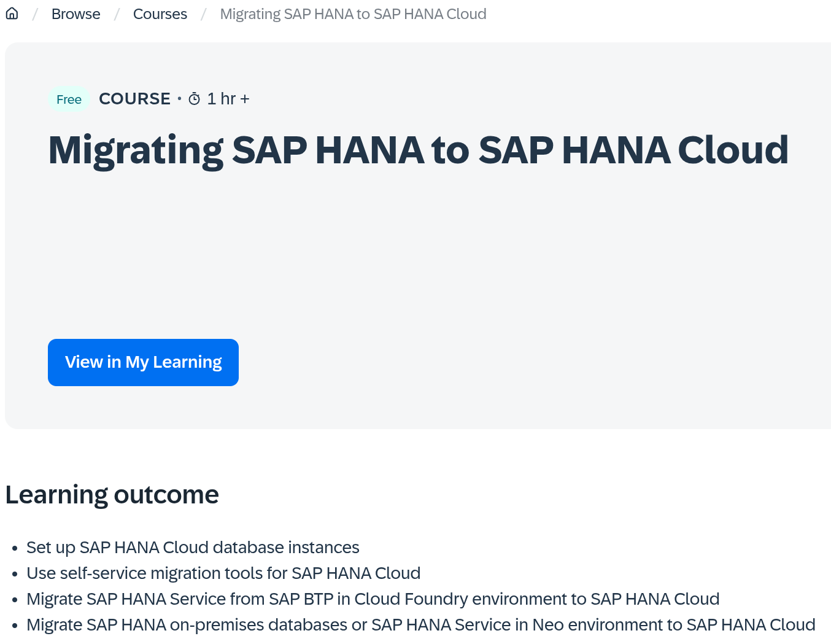Viewport: 831px width, 644px height.
Task: Click the large course title heading
Action: click(x=418, y=150)
